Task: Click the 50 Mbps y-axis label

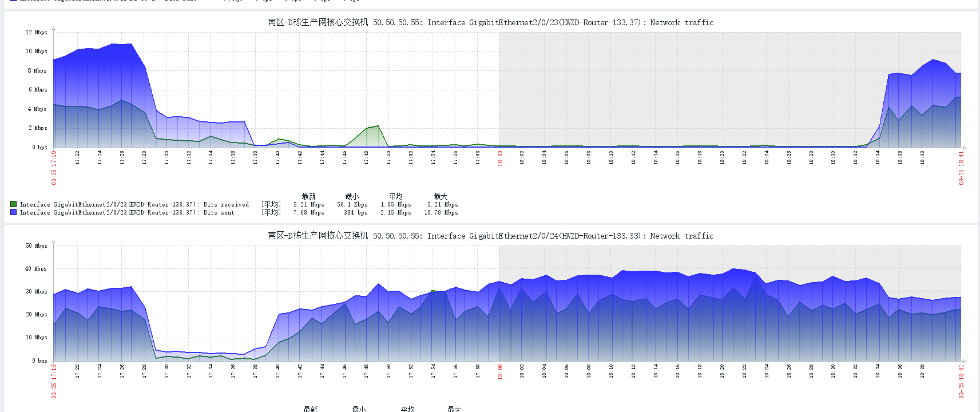Action: coord(37,246)
